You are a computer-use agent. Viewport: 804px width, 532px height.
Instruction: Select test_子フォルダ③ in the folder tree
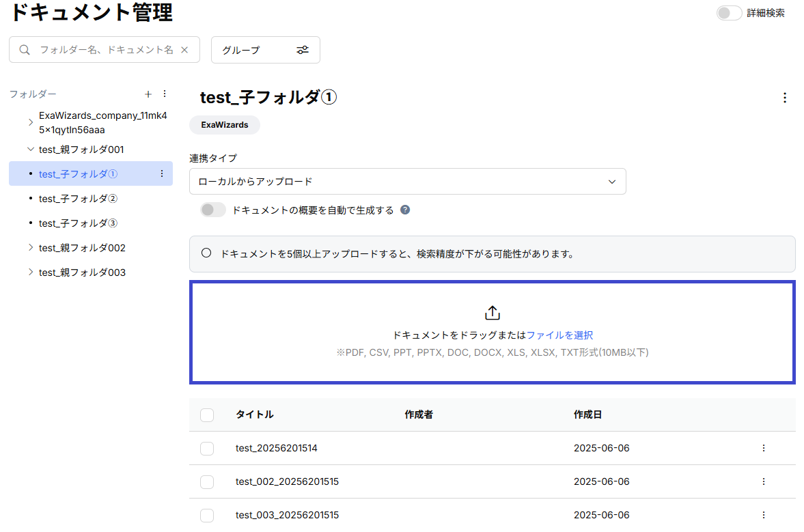pyautogui.click(x=79, y=223)
